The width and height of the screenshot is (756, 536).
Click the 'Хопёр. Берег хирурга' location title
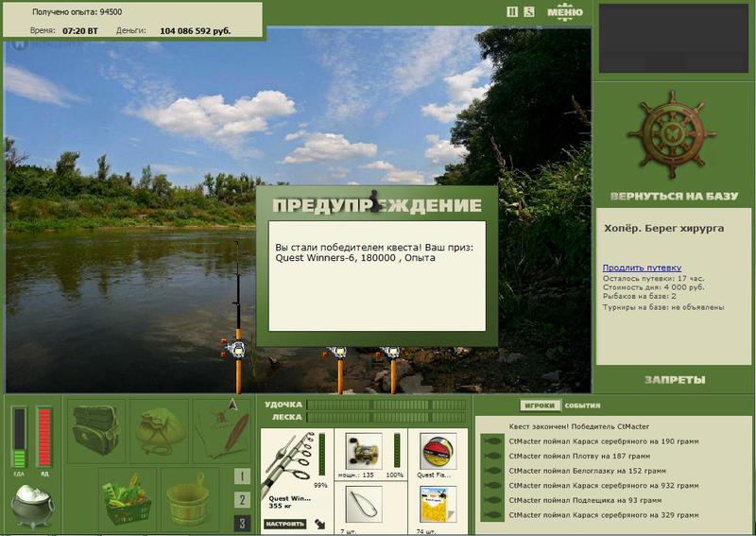pos(664,229)
